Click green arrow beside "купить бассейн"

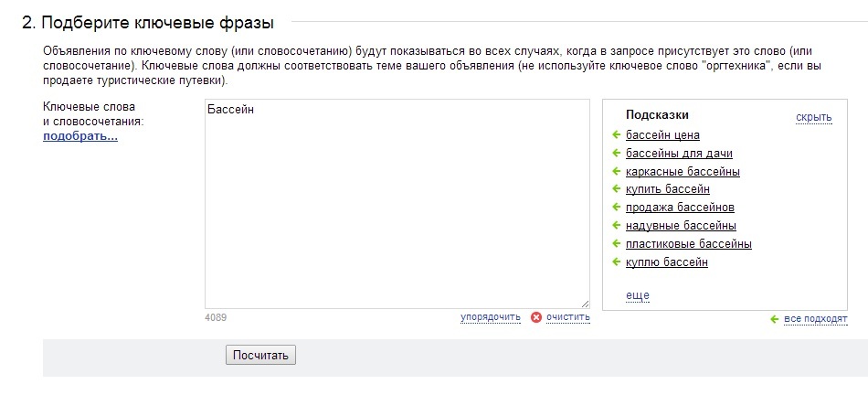616,189
